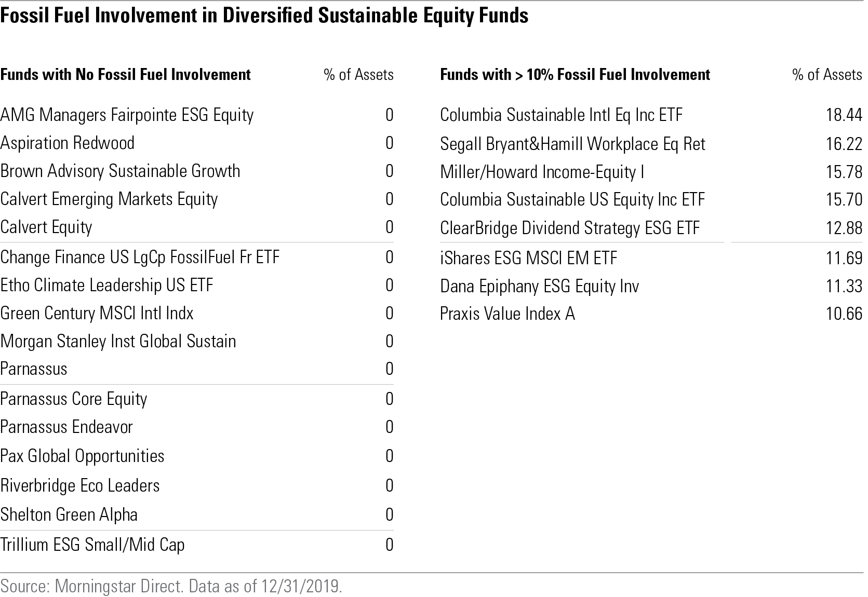Click the 18.44 percent value
The image size is (868, 597).
pyautogui.click(x=844, y=115)
